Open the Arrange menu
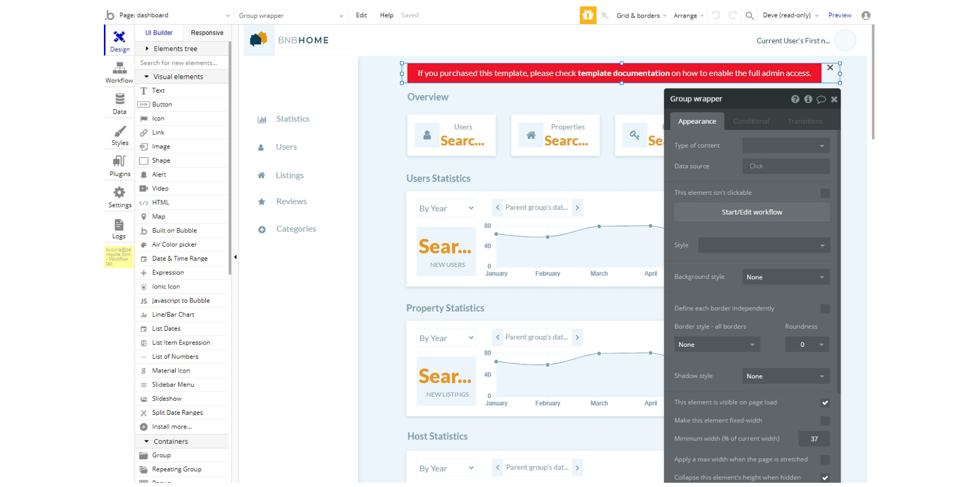The height and width of the screenshot is (487, 980). tap(689, 16)
